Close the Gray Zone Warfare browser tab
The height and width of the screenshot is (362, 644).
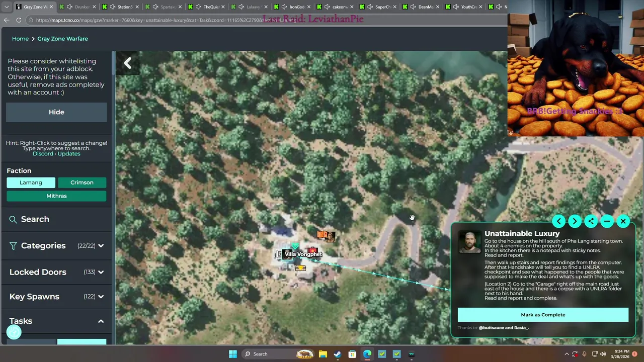(x=51, y=7)
